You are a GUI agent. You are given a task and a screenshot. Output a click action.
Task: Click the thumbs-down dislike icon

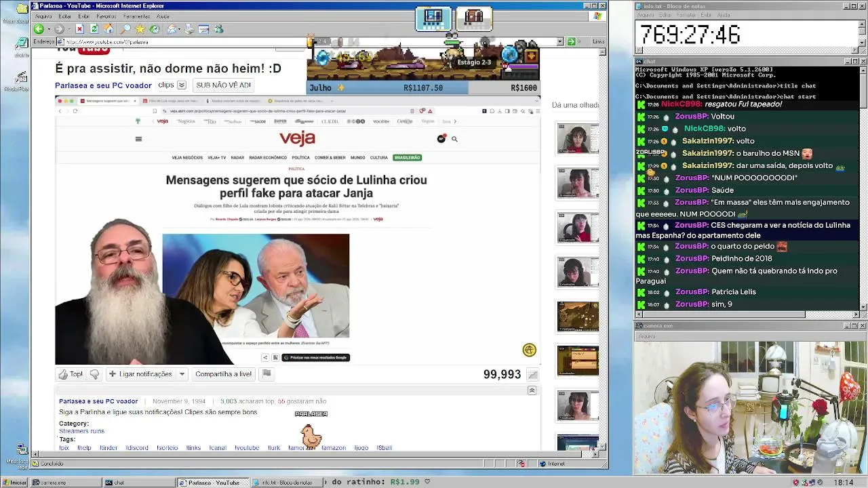tap(94, 374)
